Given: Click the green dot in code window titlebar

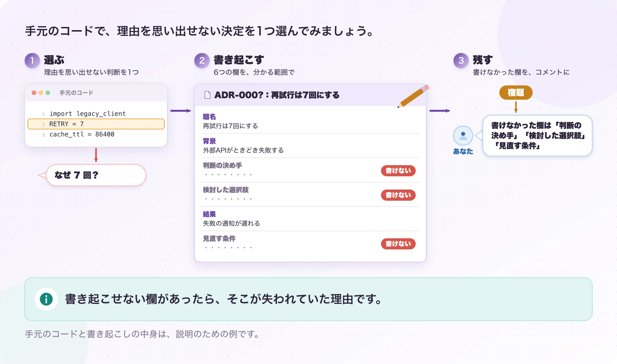Looking at the screenshot, I should [48, 93].
